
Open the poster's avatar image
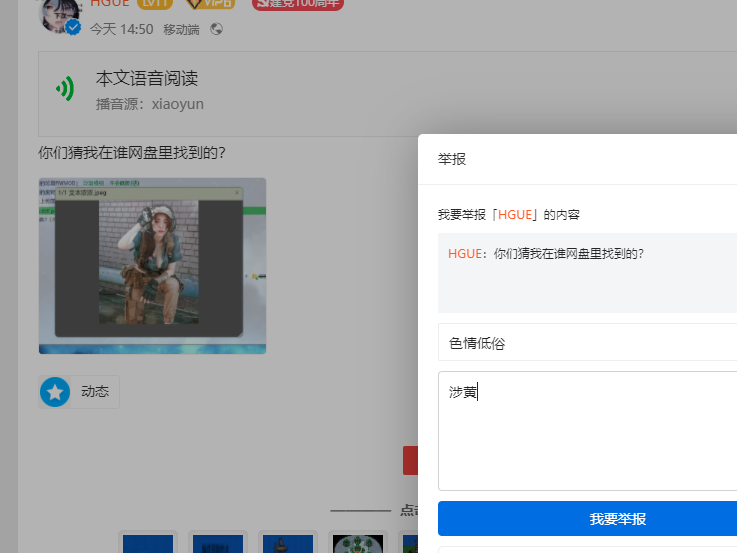56,12
